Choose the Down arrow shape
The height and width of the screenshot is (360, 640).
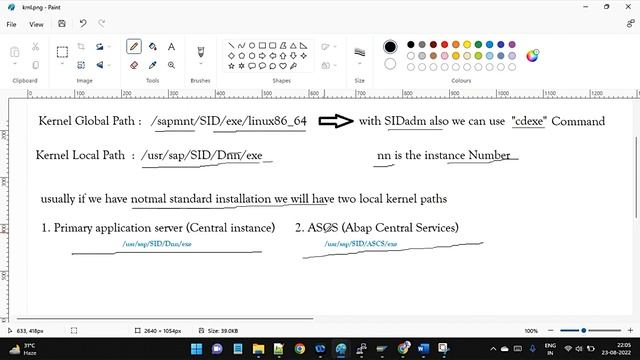293,56
